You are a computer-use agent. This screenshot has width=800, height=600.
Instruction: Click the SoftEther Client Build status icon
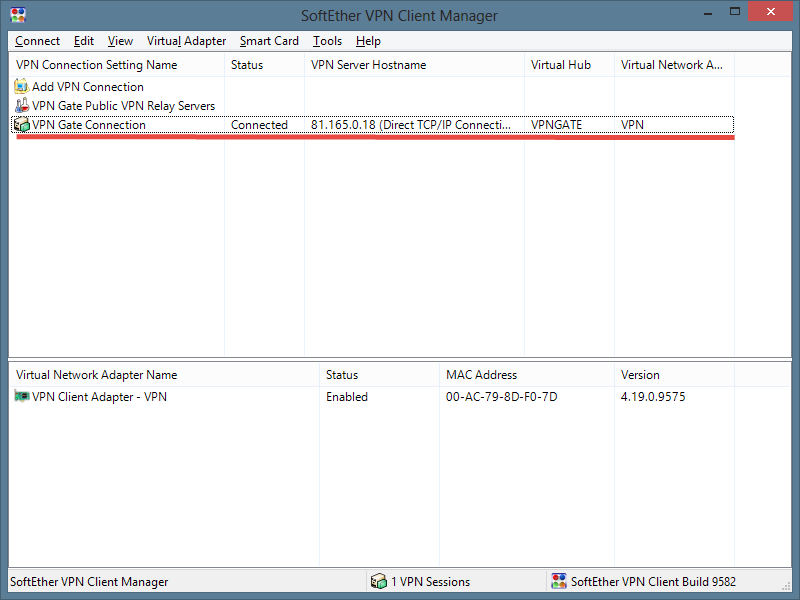click(x=558, y=581)
